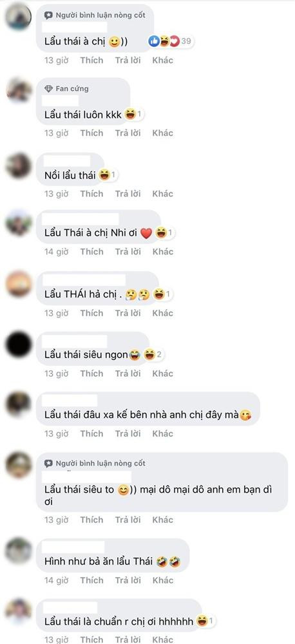Click 'Thích' on 'Lẩu THÁI hả chị' comment
This screenshot has width=295, height=644.
tap(91, 314)
